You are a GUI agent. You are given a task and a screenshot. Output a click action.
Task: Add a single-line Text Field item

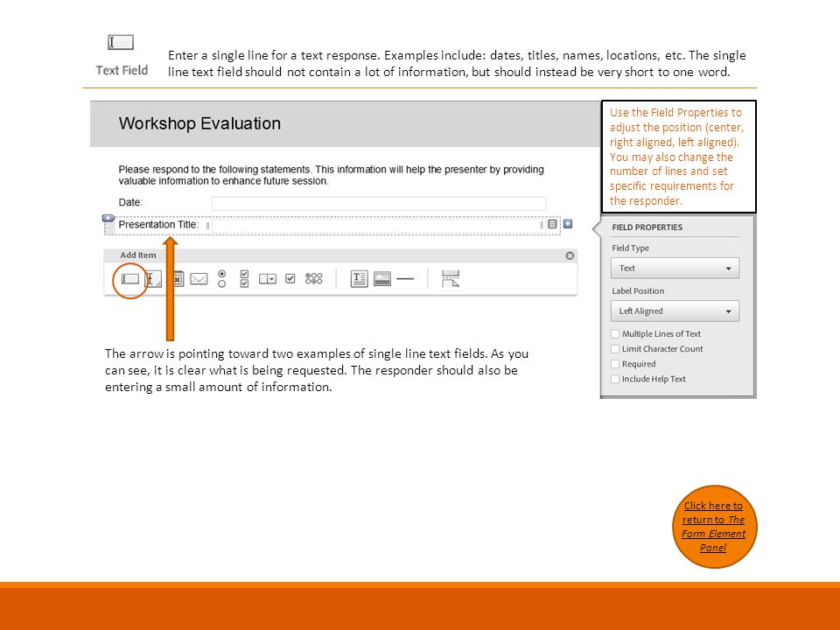pos(130,279)
